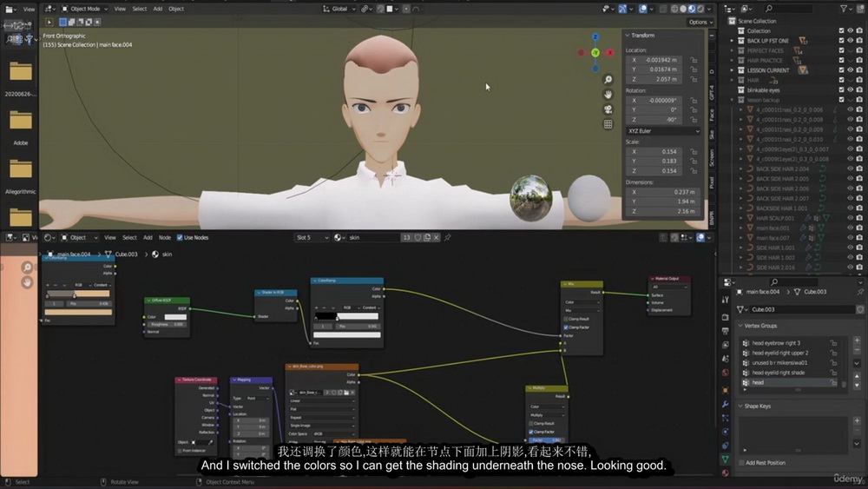Toggle eye visibility of blinkable eyes collection
The image size is (868, 489).
point(851,90)
